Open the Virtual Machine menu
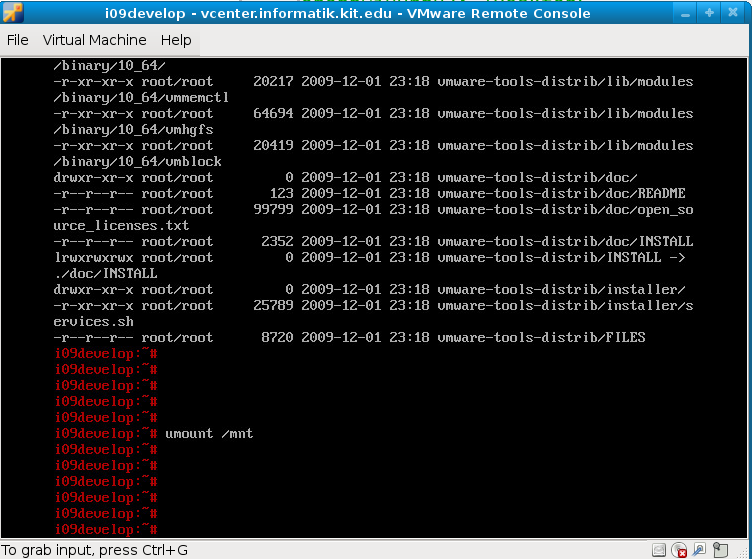 coord(94,40)
